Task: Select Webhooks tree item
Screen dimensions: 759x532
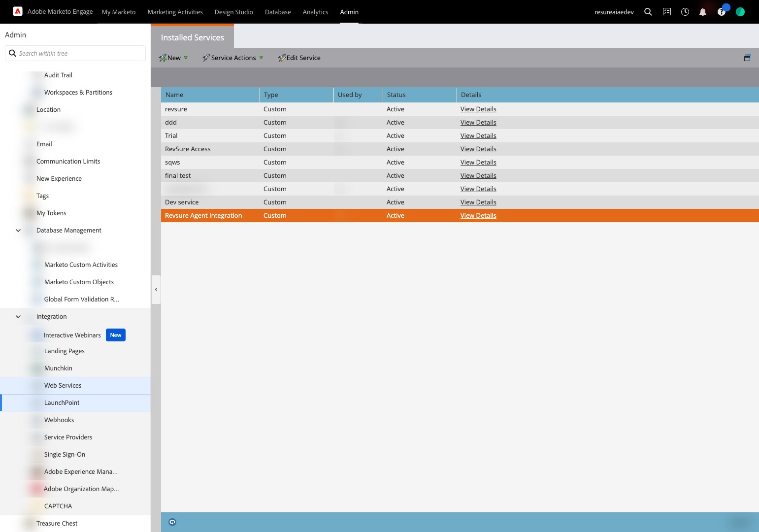Action: tap(59, 420)
